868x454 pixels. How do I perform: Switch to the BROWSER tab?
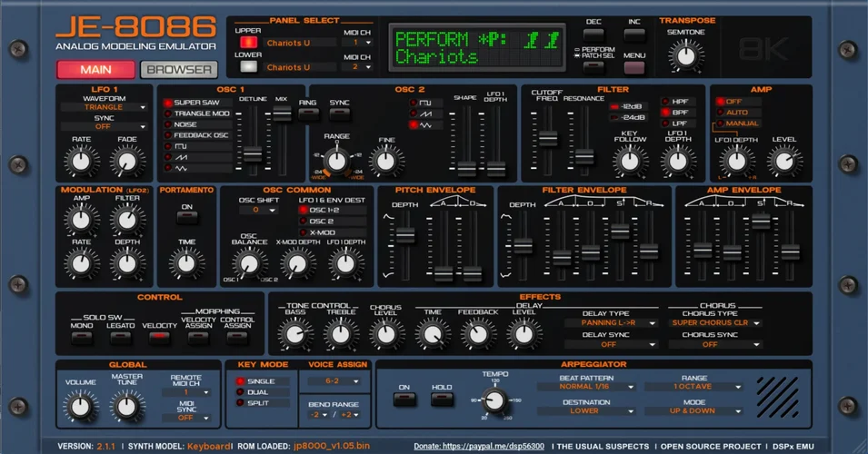pos(179,70)
